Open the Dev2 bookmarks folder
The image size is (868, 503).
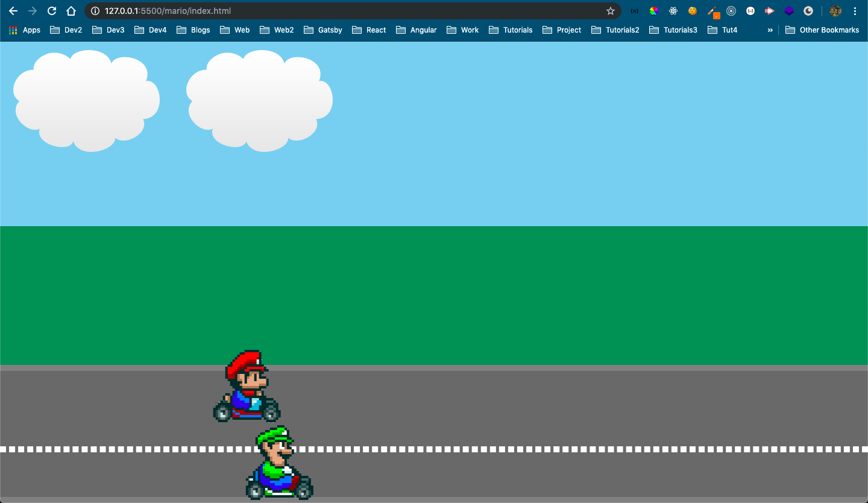point(66,30)
